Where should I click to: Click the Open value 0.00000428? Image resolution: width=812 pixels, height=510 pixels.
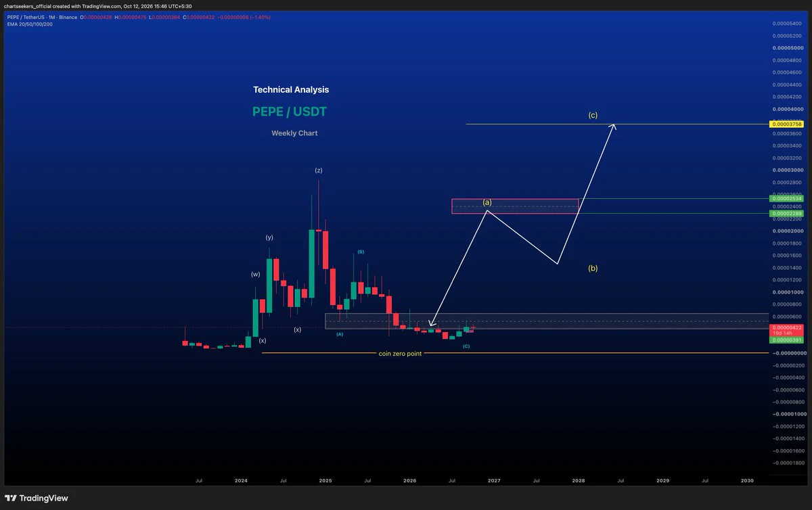point(97,17)
